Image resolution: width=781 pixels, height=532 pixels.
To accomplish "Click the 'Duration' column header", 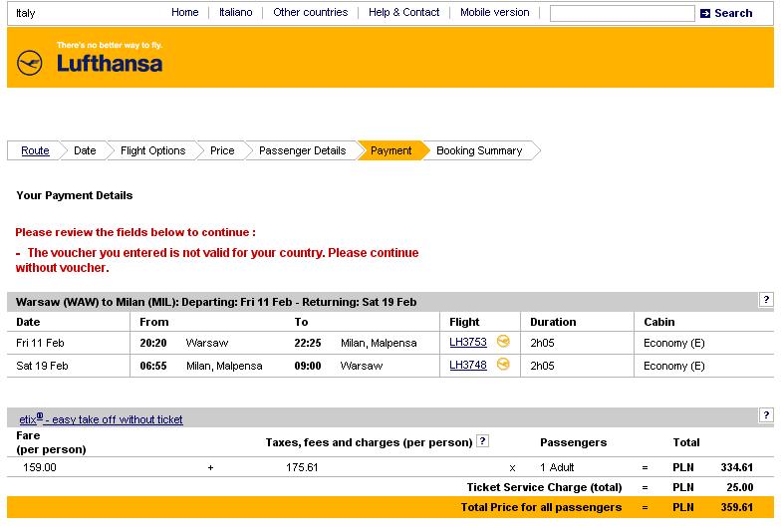I will [553, 322].
